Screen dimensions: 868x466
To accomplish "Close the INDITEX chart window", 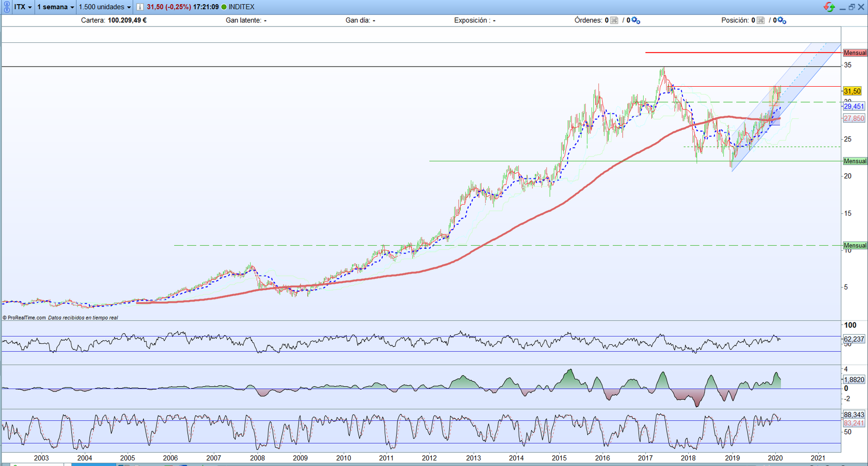I will pyautogui.click(x=861, y=7).
